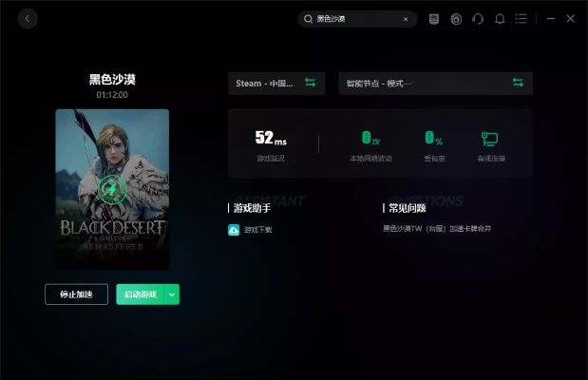Open the Steam - 中国 server selector
Screen dimensions: 588x380
(x=276, y=84)
